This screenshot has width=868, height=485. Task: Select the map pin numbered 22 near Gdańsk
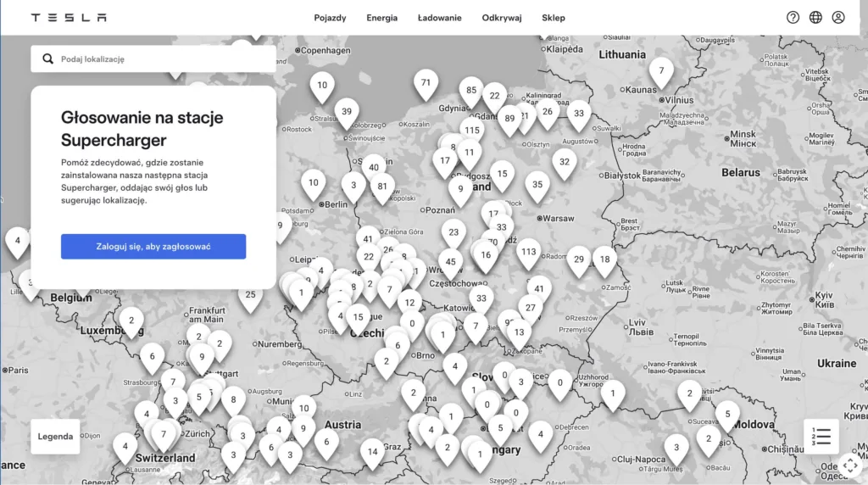pyautogui.click(x=494, y=98)
